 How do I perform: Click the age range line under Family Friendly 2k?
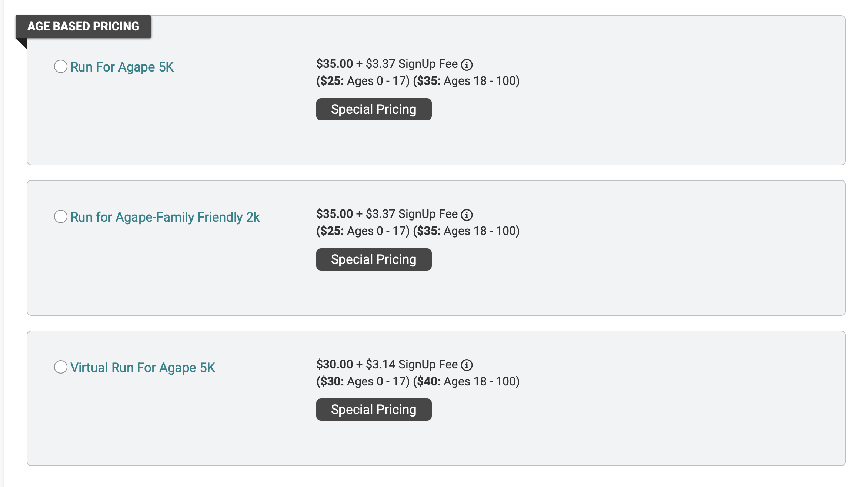(418, 231)
